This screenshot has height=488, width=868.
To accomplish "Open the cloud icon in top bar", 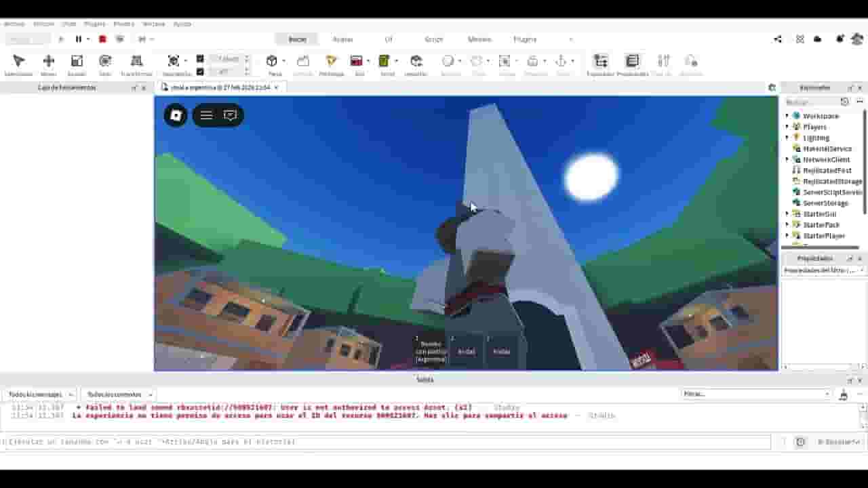I will tap(818, 39).
